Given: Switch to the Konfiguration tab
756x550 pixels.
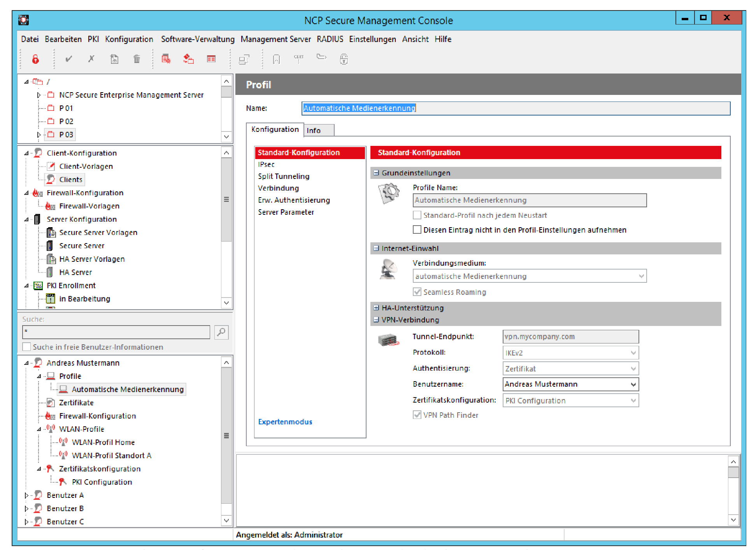Looking at the screenshot, I should click(275, 130).
